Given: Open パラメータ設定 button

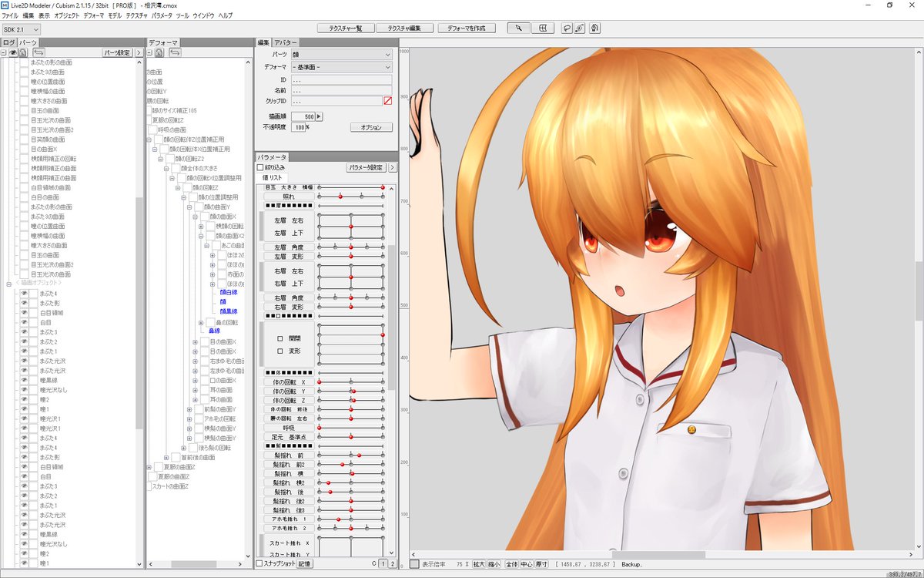Looking at the screenshot, I should (x=366, y=167).
